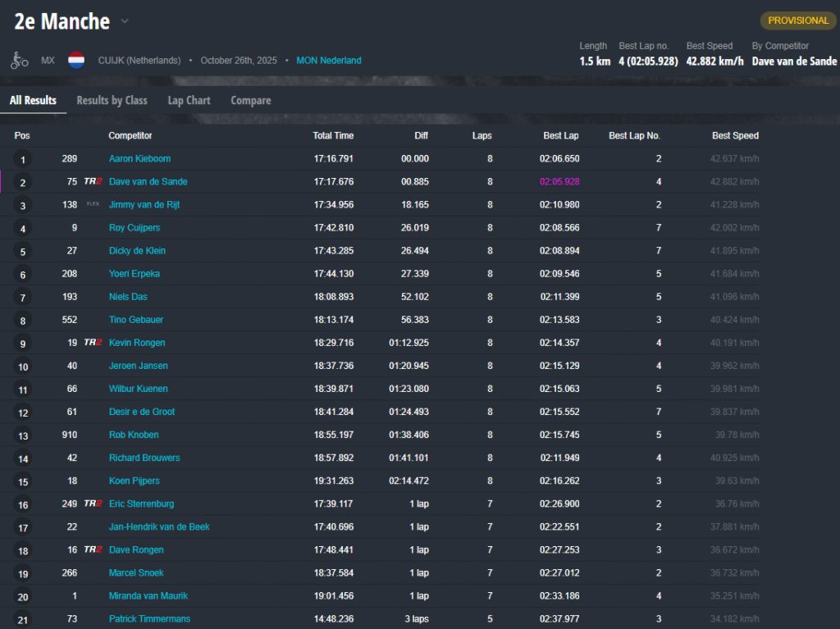Click FLEX badge beside Jimmy van de Rijt
840x629 pixels.
93,205
